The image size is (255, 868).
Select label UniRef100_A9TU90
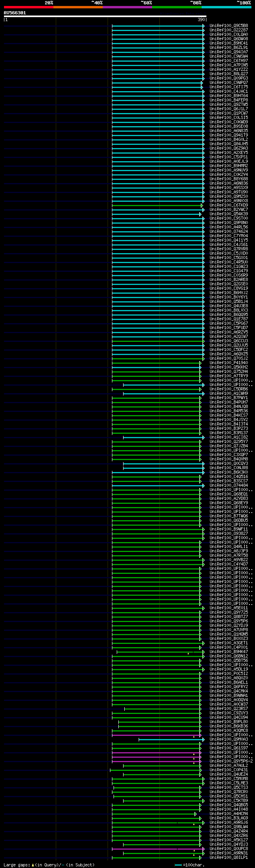coord(229,192)
